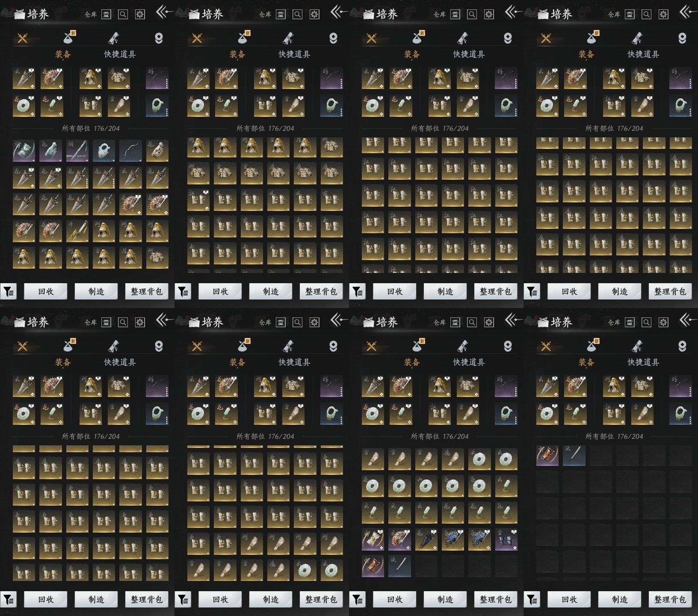Select the blue gauntlets item beside the dark fans
698x616 pixels.
[506, 540]
